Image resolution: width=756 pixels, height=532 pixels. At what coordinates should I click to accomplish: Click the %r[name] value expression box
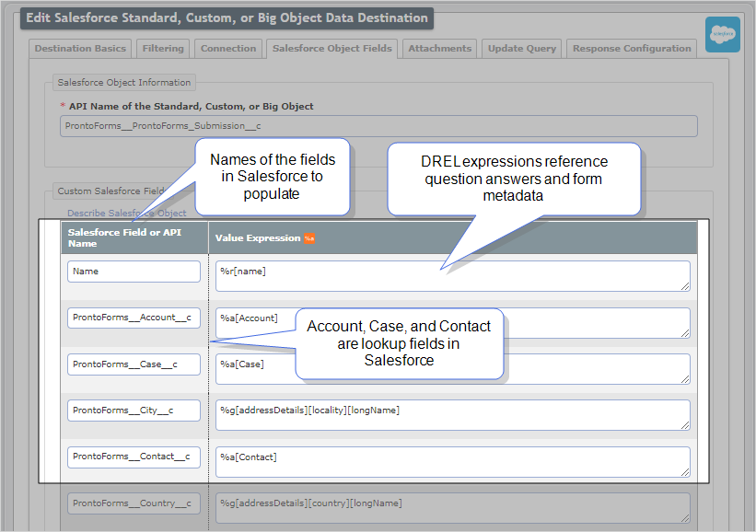tap(453, 276)
